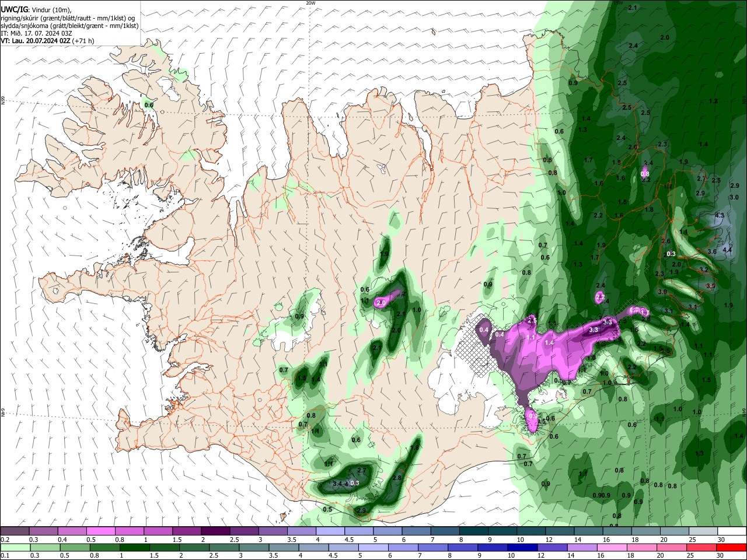Click the 0.1 label in the lower legend row

(5, 556)
